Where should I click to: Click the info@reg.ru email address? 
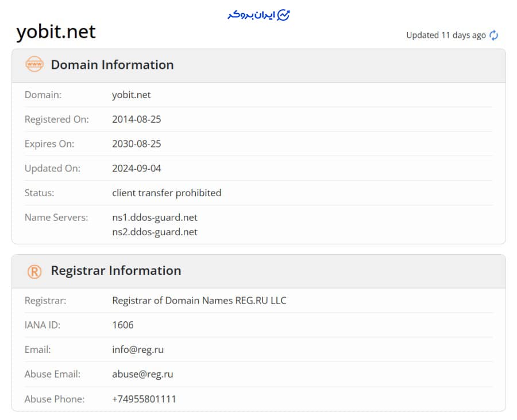[x=137, y=349]
